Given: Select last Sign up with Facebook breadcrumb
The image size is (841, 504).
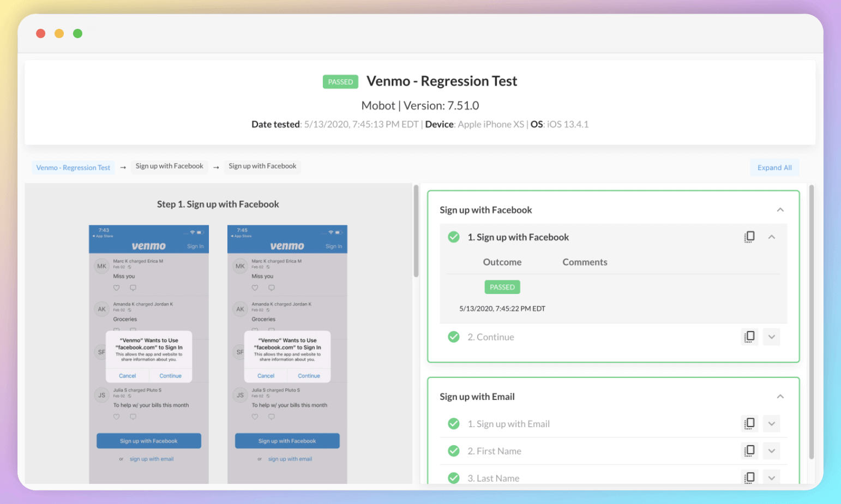Looking at the screenshot, I should 262,166.
